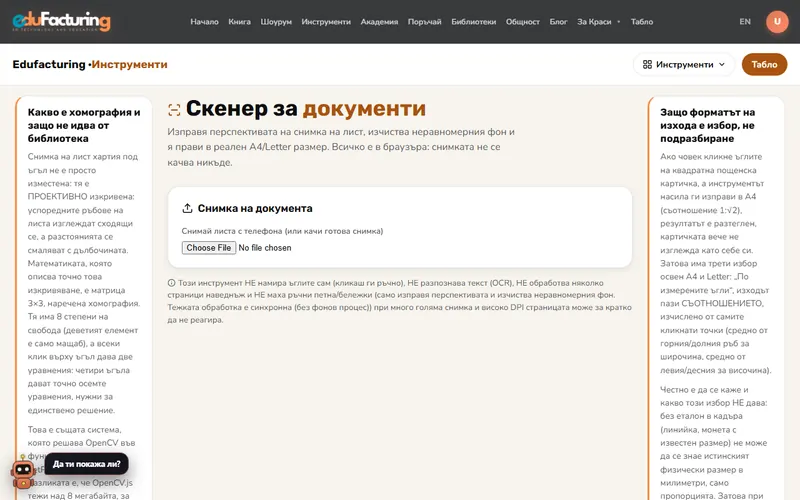800x500 pixels.
Task: Click heading Защо форматът на изхода
Action: click(708, 125)
